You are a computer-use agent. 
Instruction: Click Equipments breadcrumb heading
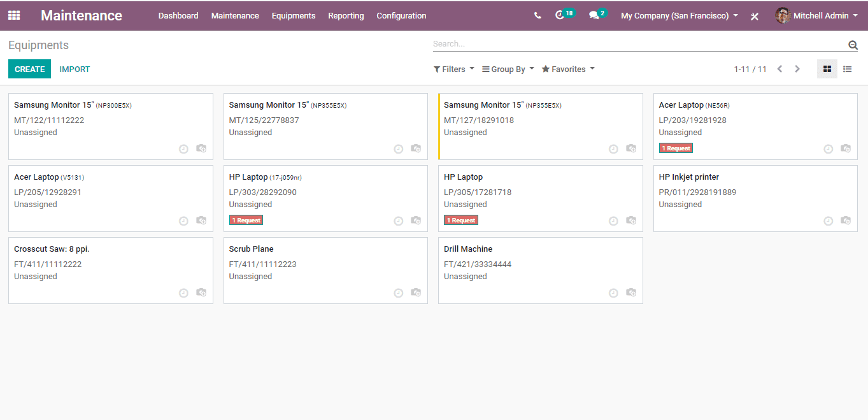[x=38, y=45]
